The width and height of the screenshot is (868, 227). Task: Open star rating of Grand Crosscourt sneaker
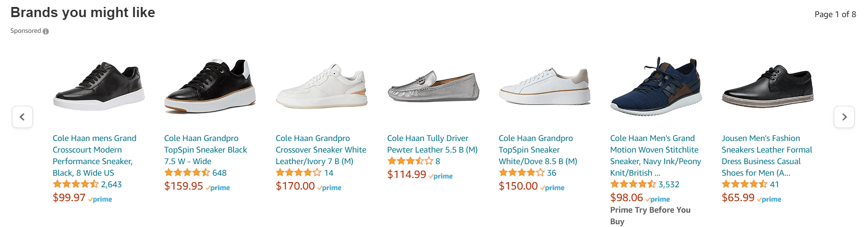click(x=75, y=184)
